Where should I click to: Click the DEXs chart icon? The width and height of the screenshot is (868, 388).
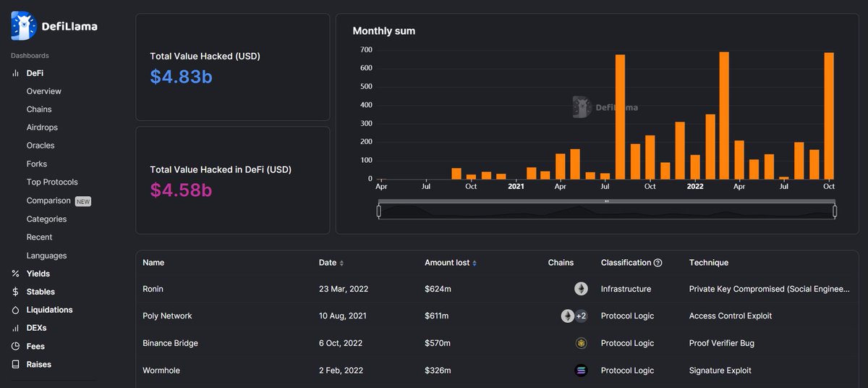15,328
